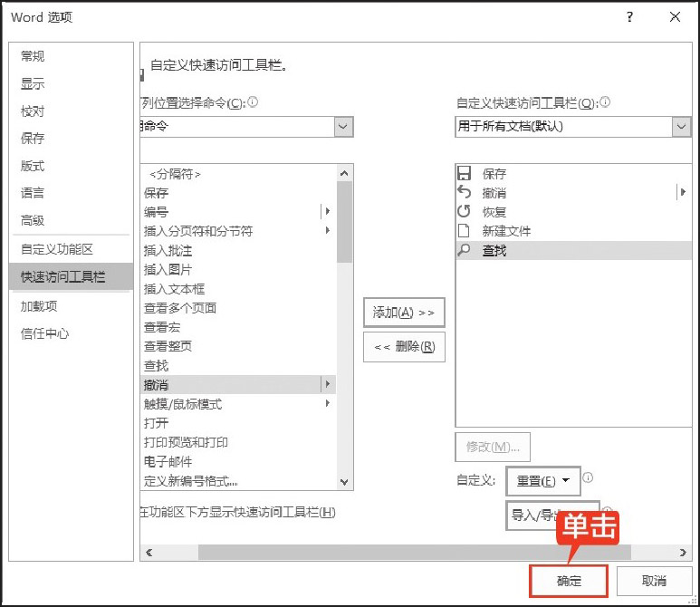The image size is (700, 607).
Task: Select the 高级 options category
Action: [x=33, y=220]
